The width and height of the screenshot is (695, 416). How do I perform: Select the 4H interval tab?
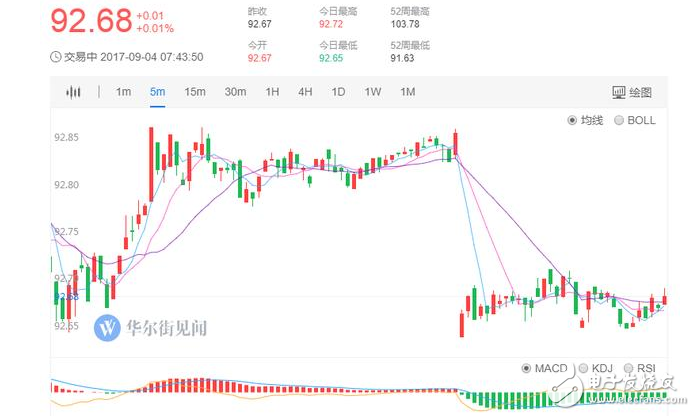point(305,93)
